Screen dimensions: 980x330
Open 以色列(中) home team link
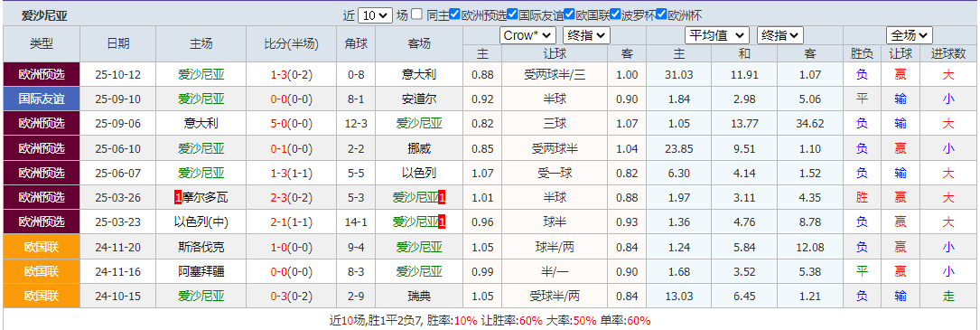(201, 222)
